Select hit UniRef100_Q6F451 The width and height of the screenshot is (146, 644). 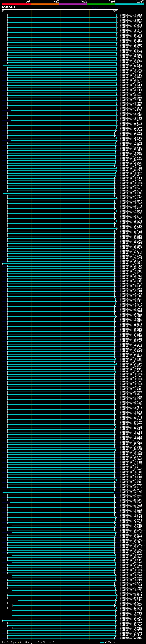[x=131, y=276]
